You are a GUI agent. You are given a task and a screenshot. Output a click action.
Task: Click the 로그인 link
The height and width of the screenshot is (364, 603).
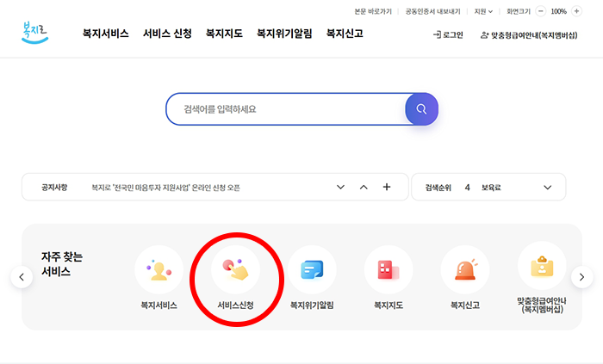point(448,35)
